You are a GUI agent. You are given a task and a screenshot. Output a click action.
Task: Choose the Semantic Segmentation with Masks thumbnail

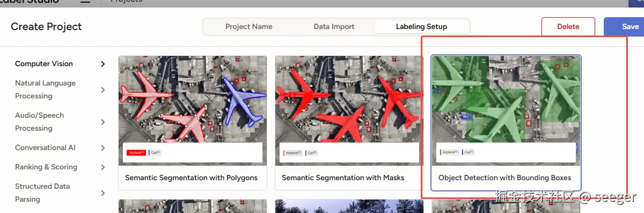349,110
